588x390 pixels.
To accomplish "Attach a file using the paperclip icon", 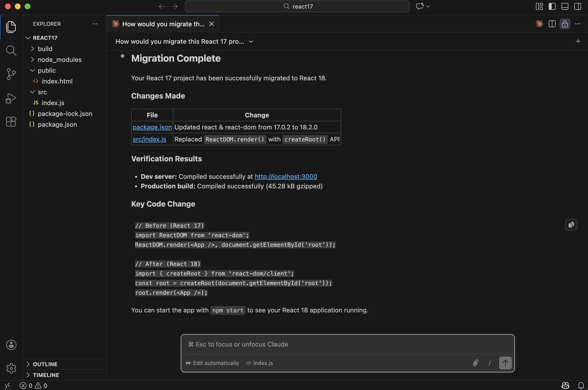I will [x=475, y=363].
